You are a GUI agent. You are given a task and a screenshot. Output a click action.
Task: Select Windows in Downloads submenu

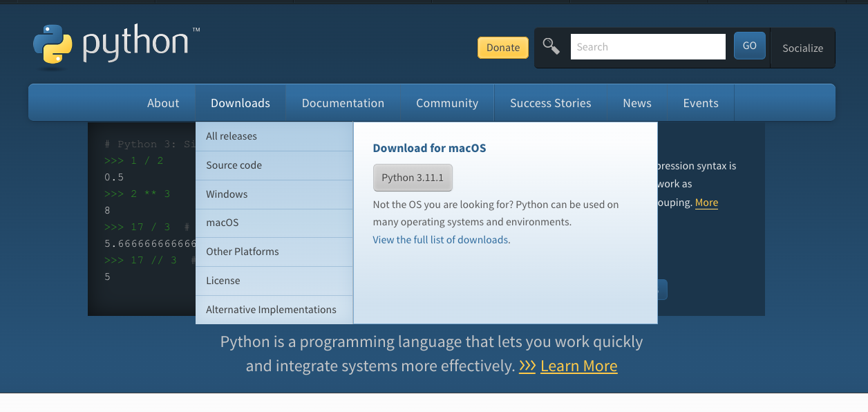coord(274,194)
